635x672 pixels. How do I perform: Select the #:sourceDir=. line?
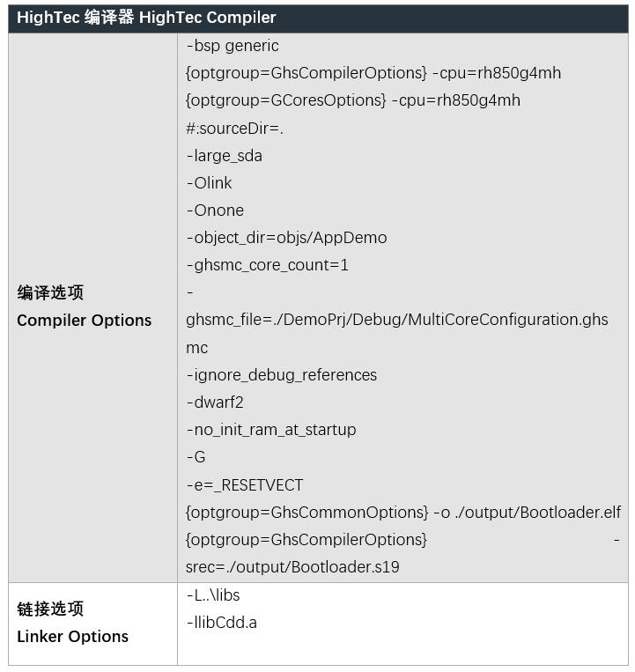pyautogui.click(x=234, y=129)
